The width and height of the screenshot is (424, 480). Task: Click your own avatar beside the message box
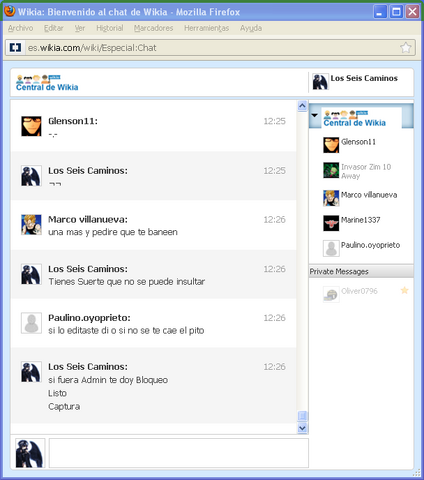(30, 453)
